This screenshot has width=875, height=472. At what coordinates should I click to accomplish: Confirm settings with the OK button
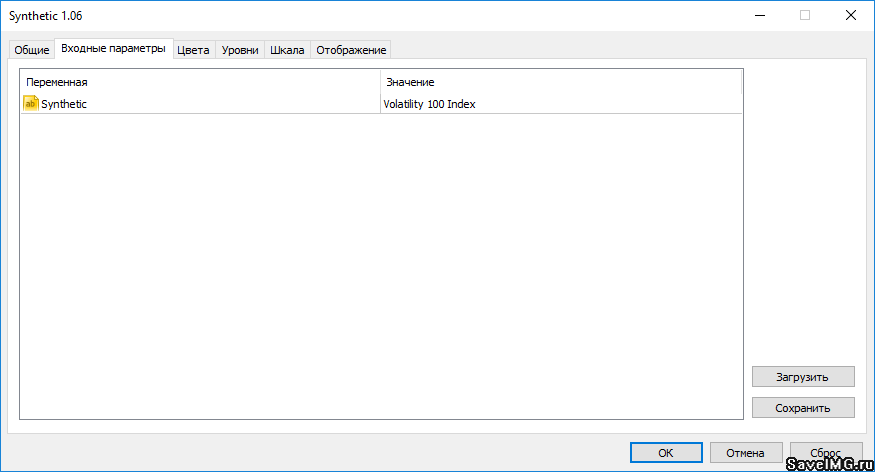[665, 453]
